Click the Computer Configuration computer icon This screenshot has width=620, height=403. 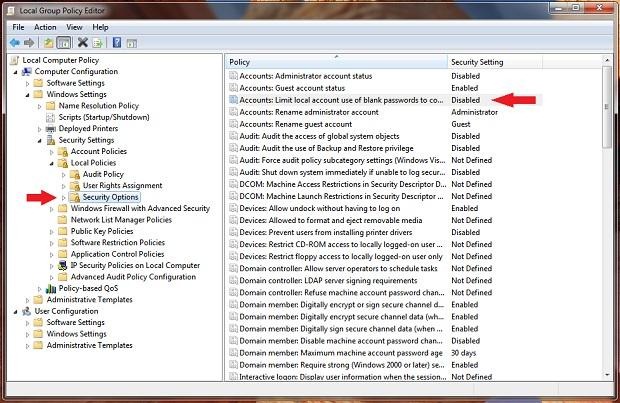(26, 72)
